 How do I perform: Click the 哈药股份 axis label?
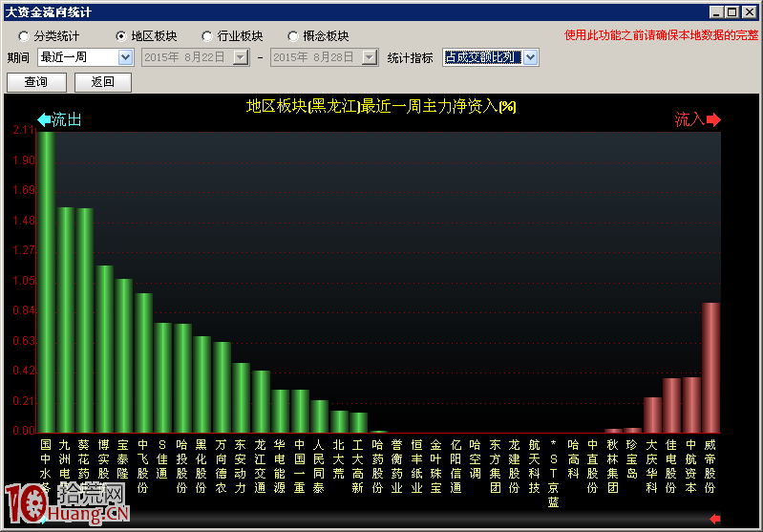click(x=377, y=466)
